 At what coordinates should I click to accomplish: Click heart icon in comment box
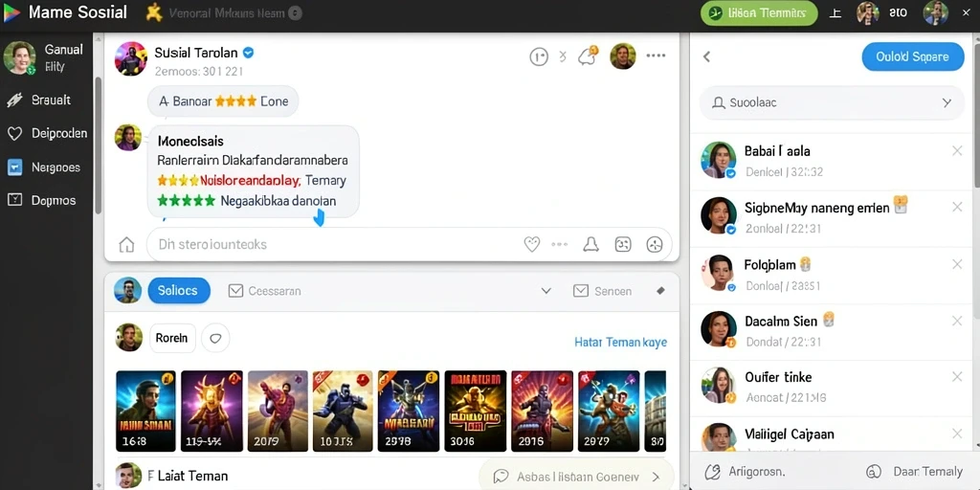[532, 244]
